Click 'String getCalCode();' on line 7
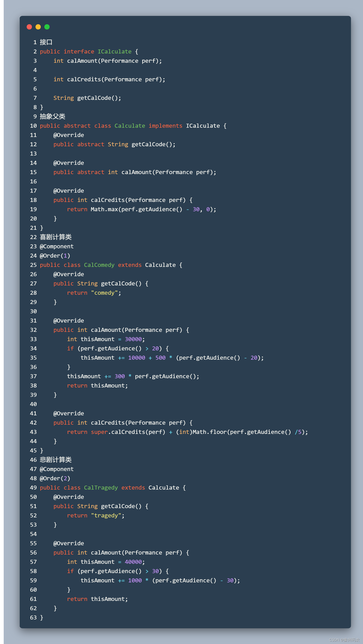 click(x=87, y=98)
